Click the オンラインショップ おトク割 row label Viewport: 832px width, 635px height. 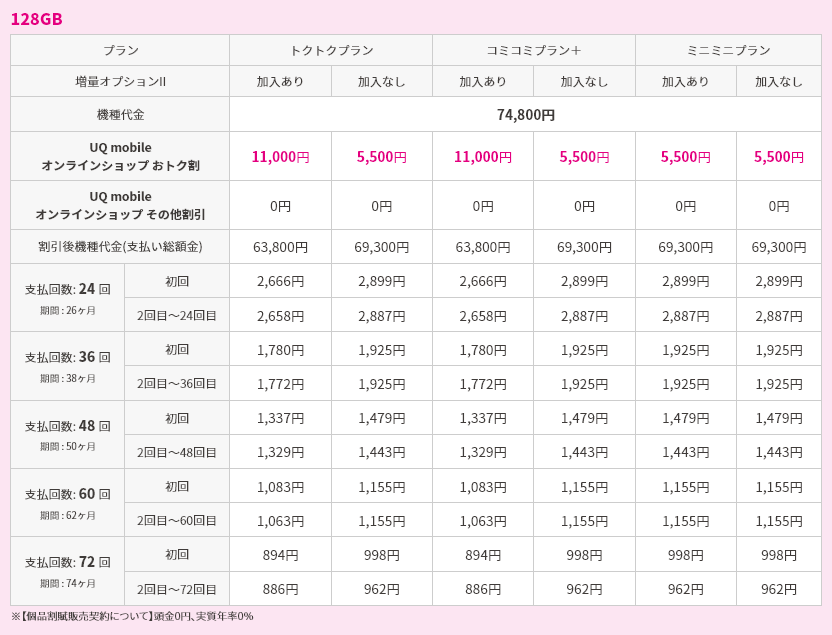(120, 156)
